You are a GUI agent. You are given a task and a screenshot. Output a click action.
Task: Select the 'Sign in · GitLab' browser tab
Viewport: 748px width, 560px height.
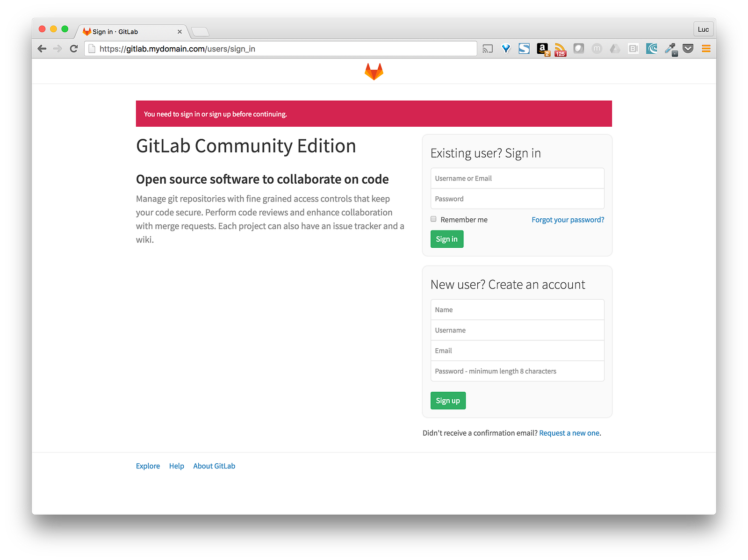[x=132, y=32]
